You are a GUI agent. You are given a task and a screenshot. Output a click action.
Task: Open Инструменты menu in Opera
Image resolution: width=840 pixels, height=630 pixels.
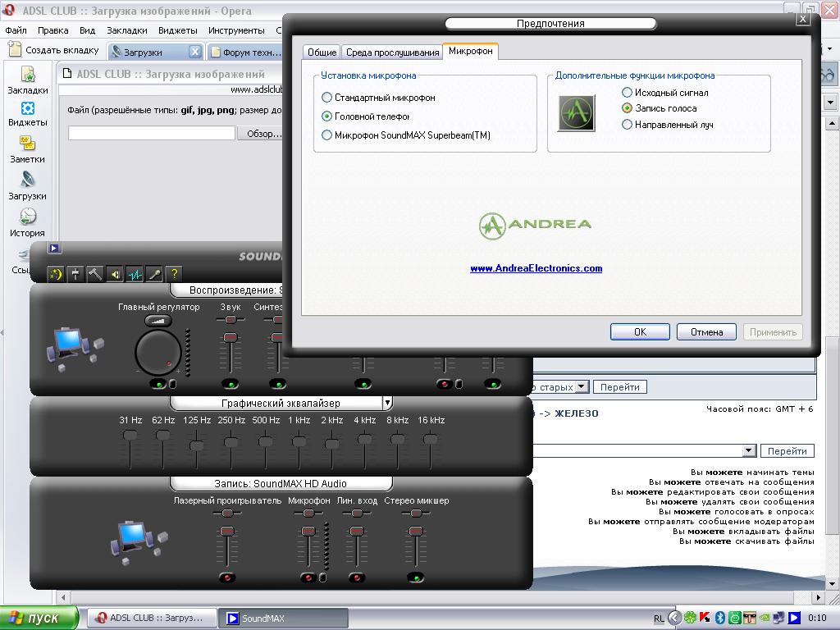click(236, 30)
